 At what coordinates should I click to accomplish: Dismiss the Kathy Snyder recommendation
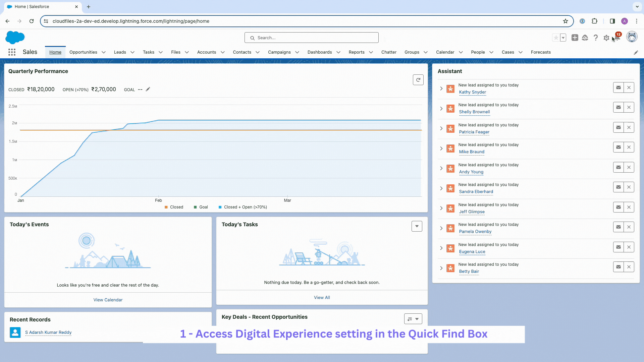(629, 87)
